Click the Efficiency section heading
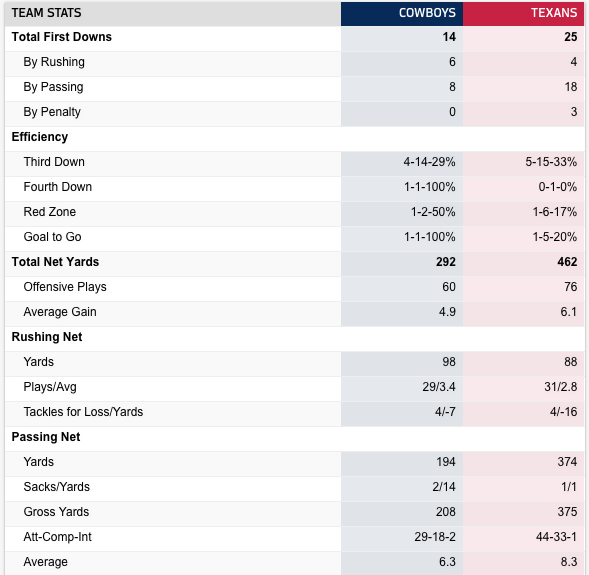Screen dimensions: 589x575 [x=40, y=137]
